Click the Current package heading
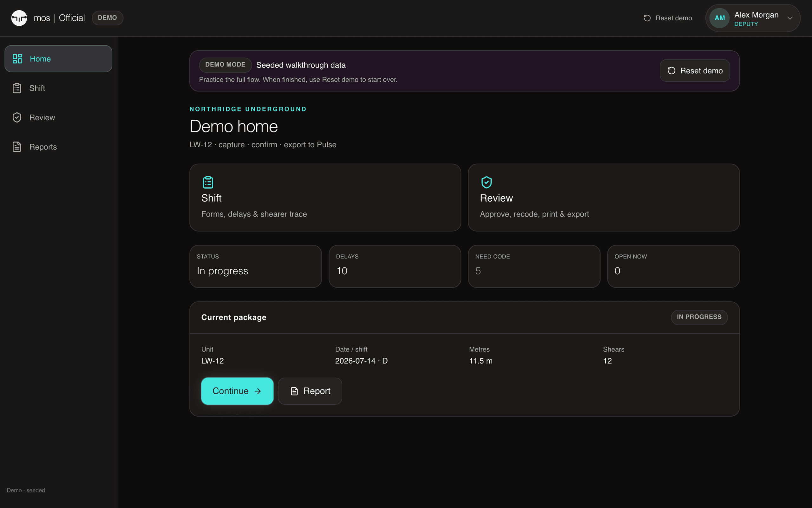This screenshot has width=812, height=508. tap(234, 317)
